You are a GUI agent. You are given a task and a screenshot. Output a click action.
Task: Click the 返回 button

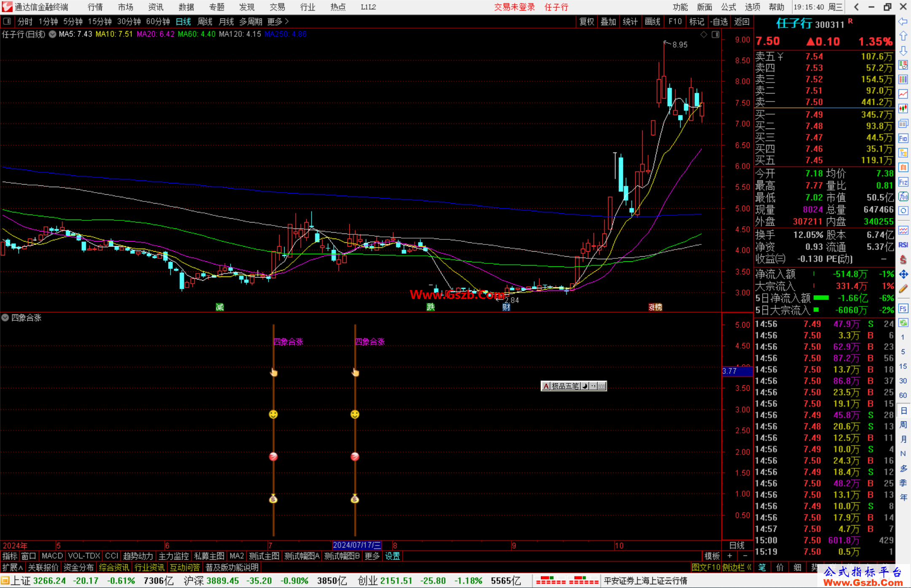(x=742, y=21)
